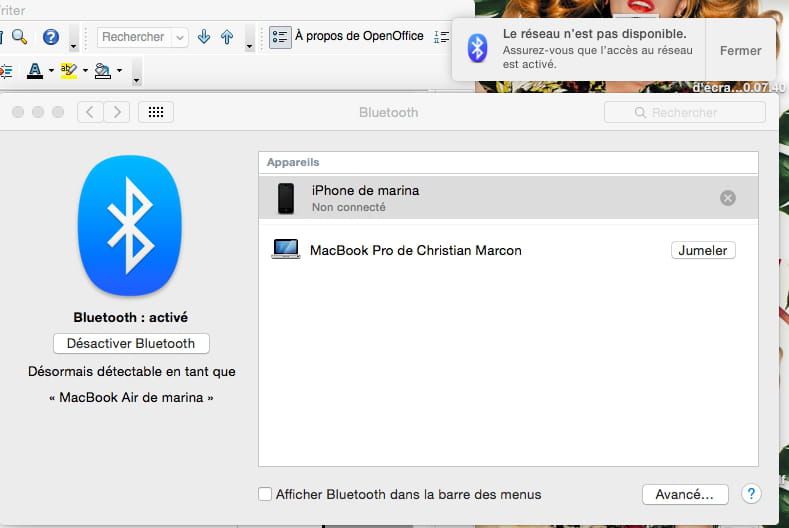Click the Non connecté status text
Image resolution: width=789 pixels, height=528 pixels.
(349, 207)
